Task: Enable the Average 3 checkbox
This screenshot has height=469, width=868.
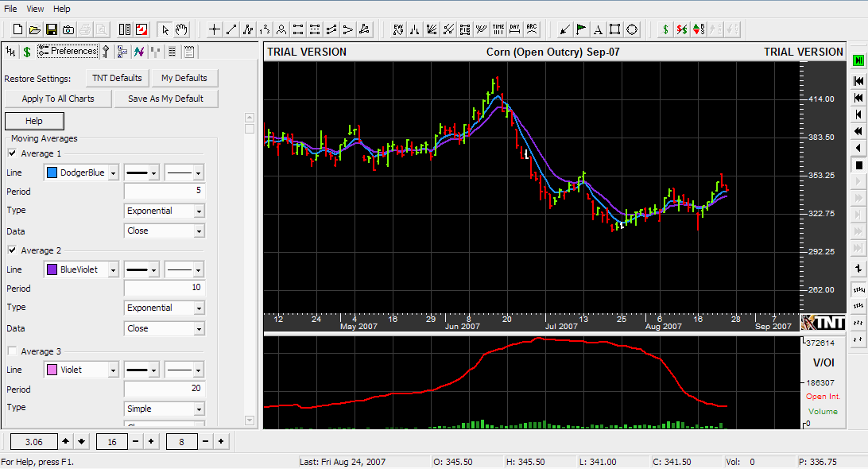Action: click(x=12, y=351)
